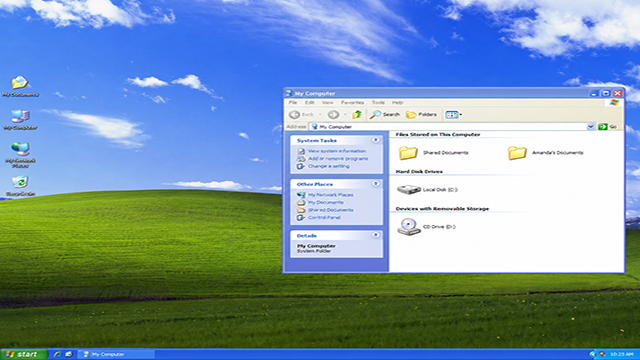Select the CD Drive (D:) icon

(409, 227)
